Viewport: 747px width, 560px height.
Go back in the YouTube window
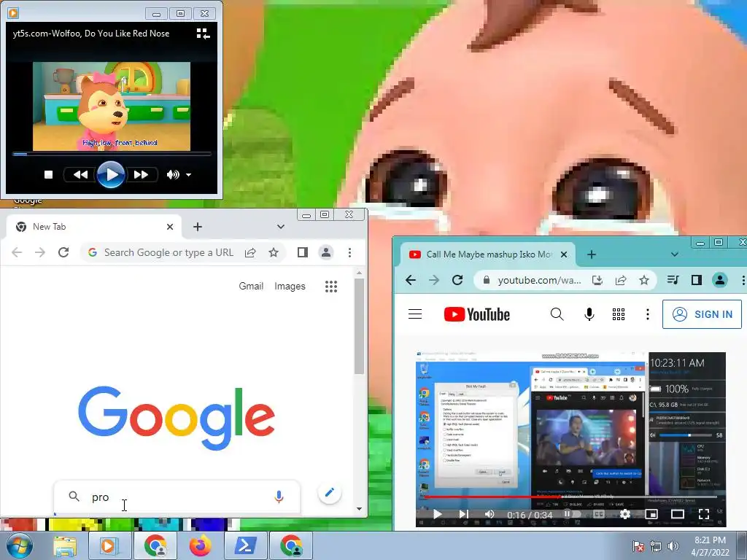click(x=411, y=280)
